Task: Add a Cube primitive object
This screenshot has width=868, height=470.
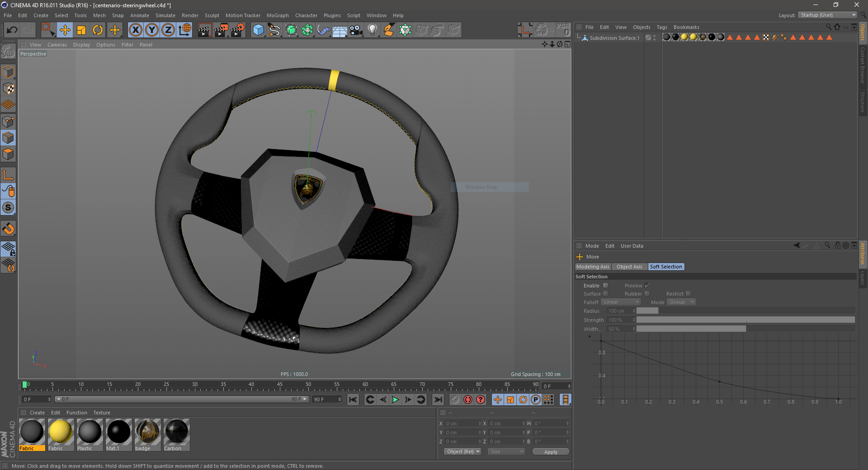Action: 258,30
